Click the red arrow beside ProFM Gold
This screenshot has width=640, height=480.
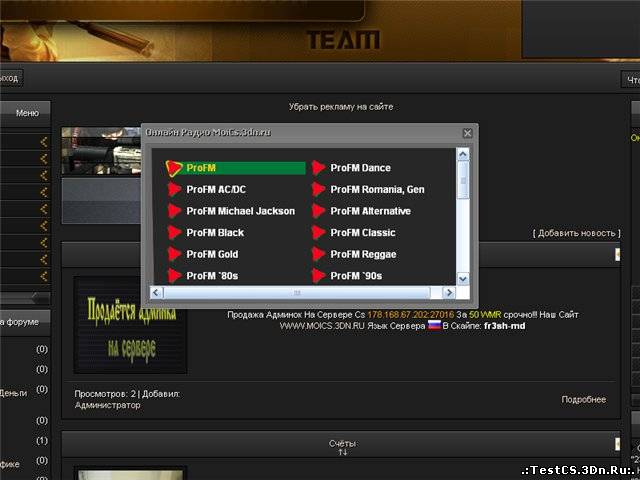pos(174,254)
